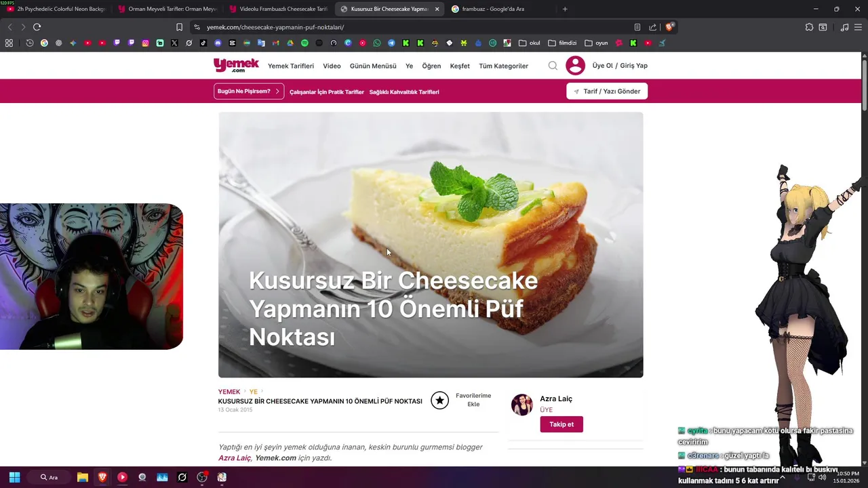Open Brave browser taskbar icon
Image resolution: width=868 pixels, height=488 pixels.
tap(102, 477)
